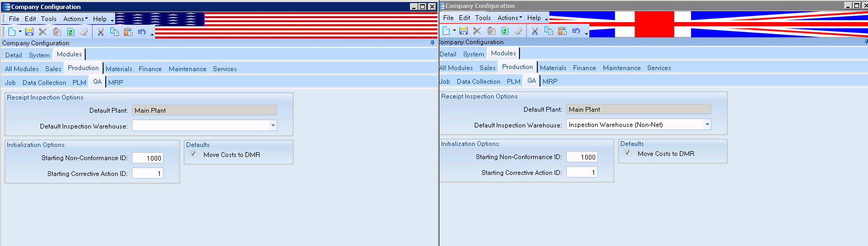
Task: Click New document icon in left window
Action: [x=12, y=32]
